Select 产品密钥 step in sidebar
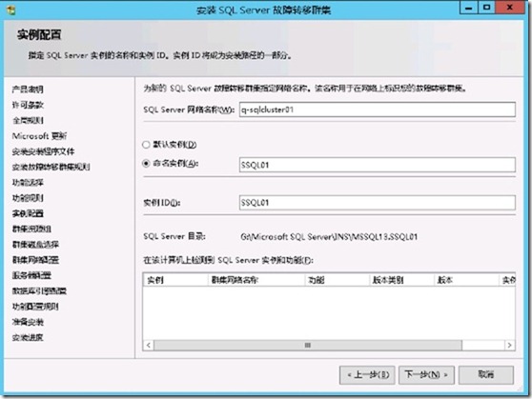This screenshot has height=399, width=532. [28, 90]
